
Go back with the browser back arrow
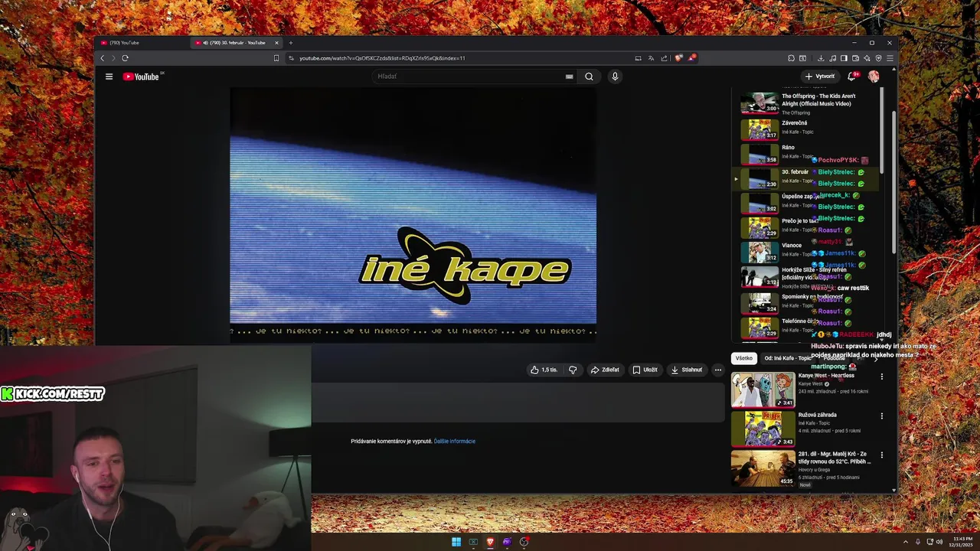[102, 58]
